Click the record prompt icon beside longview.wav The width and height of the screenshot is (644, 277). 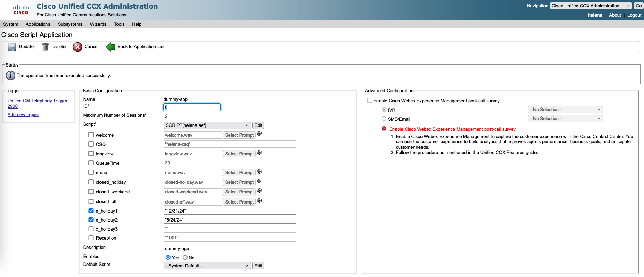259,153
